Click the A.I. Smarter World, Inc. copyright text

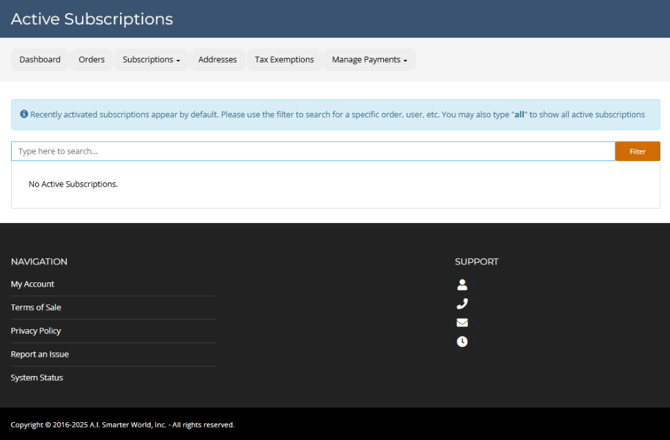click(x=122, y=425)
